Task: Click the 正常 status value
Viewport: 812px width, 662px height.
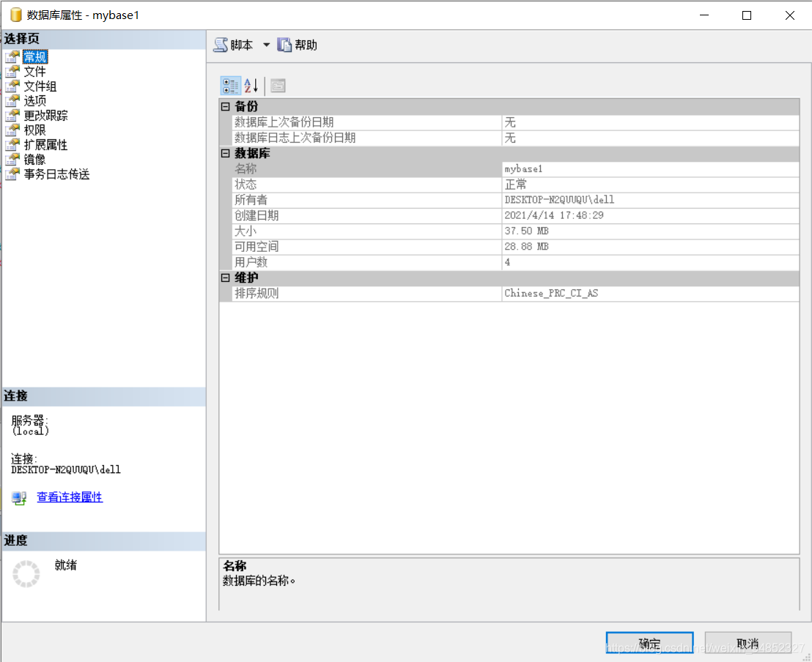Action: click(x=516, y=185)
